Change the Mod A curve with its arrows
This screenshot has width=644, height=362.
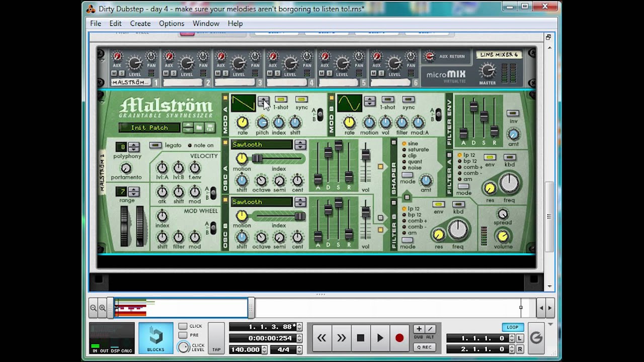pyautogui.click(x=263, y=101)
